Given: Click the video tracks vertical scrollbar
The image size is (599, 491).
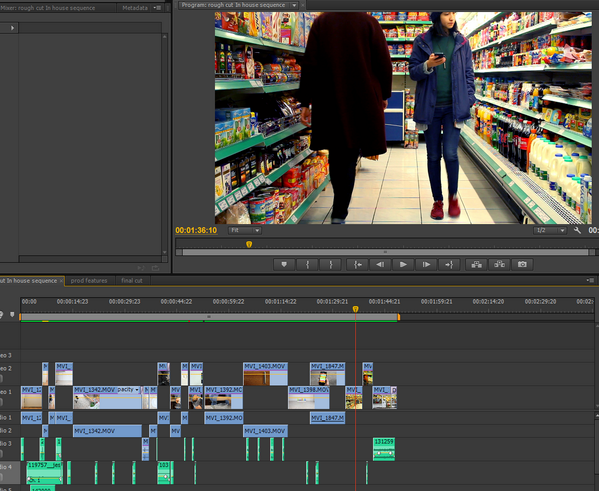Looking at the screenshot, I should pos(597,365).
